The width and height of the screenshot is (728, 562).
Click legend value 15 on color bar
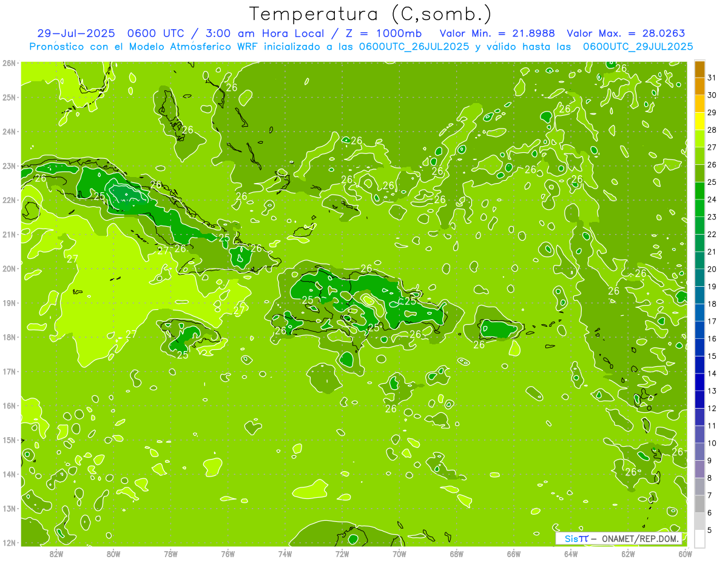tap(712, 356)
